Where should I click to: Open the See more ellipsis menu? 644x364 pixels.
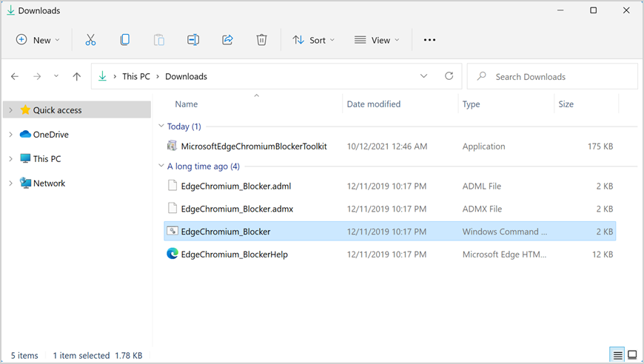coord(429,40)
